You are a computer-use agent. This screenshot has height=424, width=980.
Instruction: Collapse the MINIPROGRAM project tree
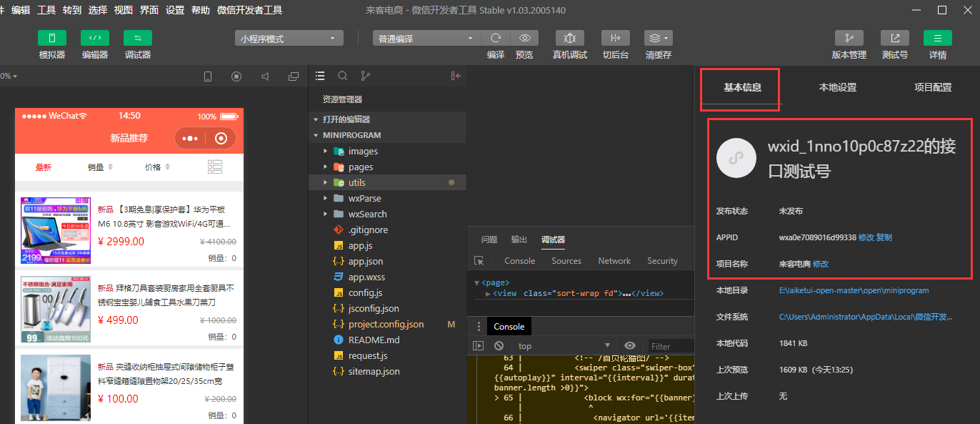[x=387, y=135]
